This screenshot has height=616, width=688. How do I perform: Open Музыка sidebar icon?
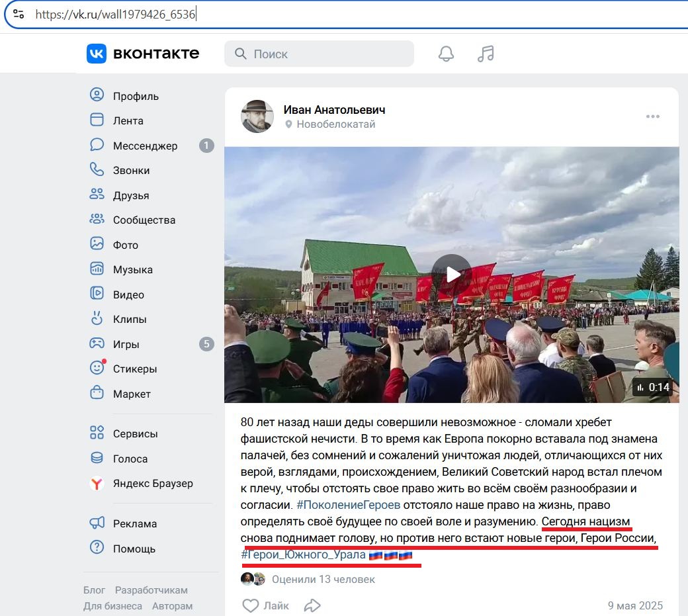(x=97, y=269)
